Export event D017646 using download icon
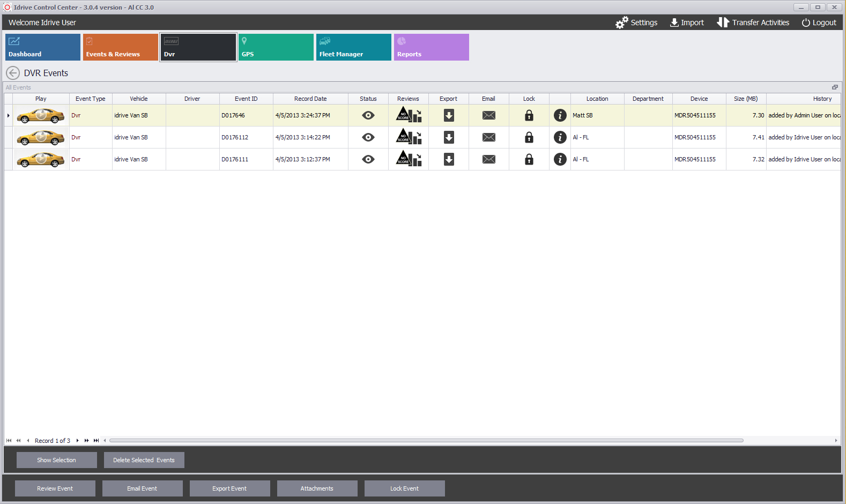 [449, 115]
